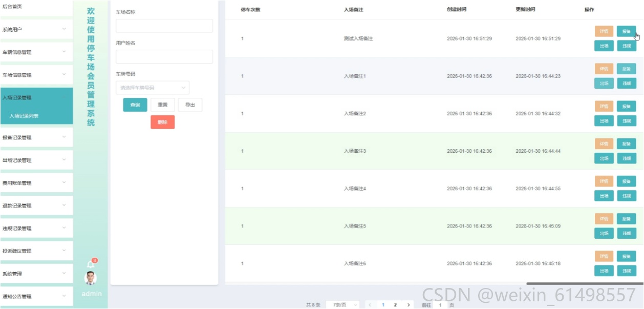Click 违规 for the 入场备注2 row
The image size is (644, 309).
point(627,121)
